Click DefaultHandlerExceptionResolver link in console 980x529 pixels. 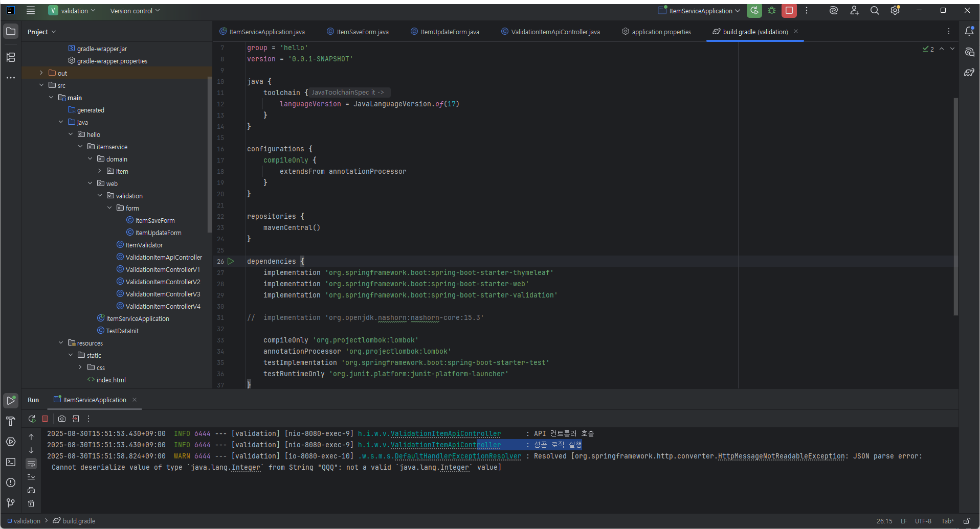pos(458,456)
